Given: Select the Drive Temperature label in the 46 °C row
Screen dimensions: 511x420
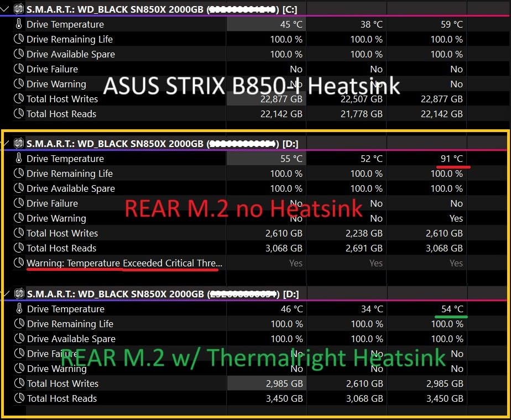Looking at the screenshot, I should point(66,309).
